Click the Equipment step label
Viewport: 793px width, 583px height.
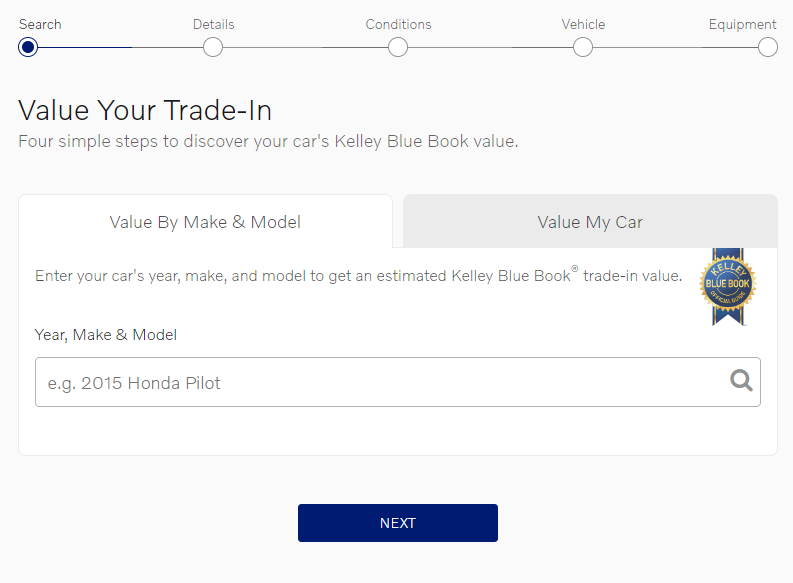tap(742, 24)
